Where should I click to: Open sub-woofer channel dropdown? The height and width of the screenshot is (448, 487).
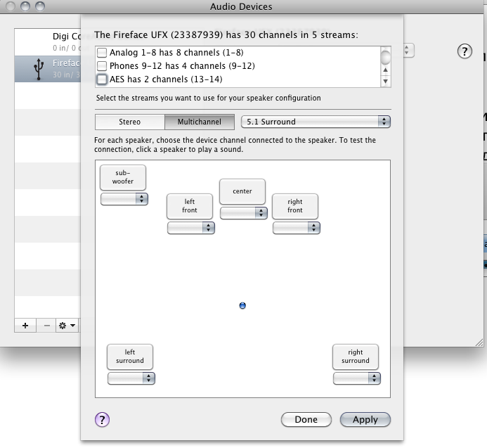click(124, 199)
